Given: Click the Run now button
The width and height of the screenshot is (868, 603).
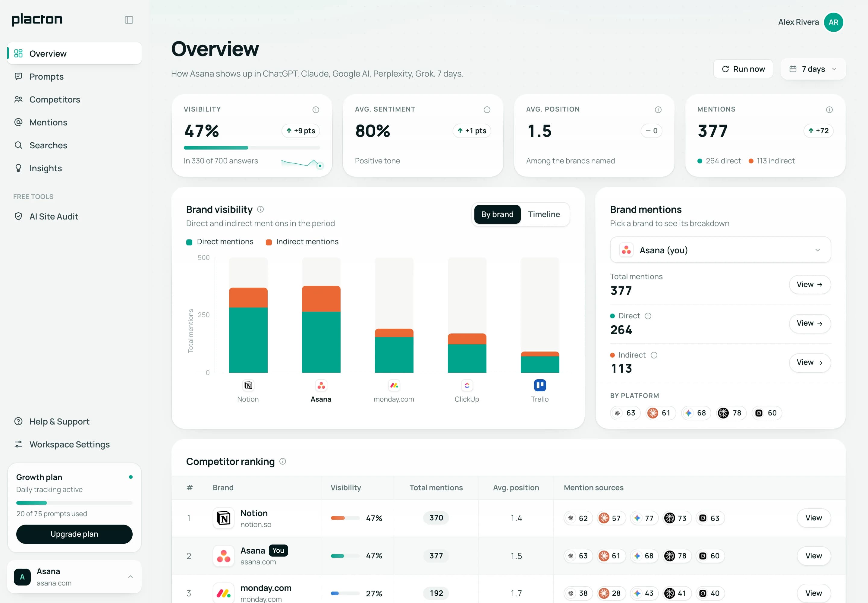Looking at the screenshot, I should (x=743, y=69).
